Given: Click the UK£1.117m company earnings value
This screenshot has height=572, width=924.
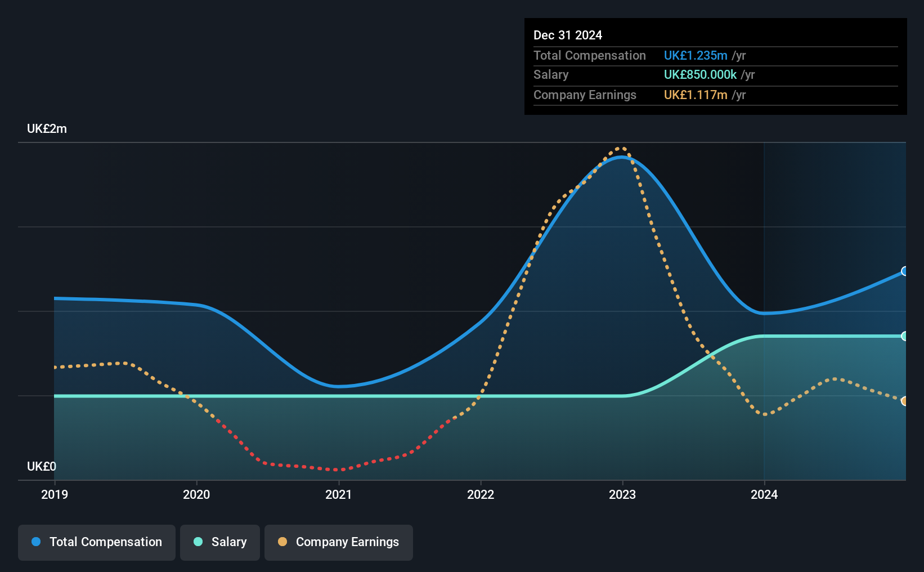Looking at the screenshot, I should click(696, 95).
